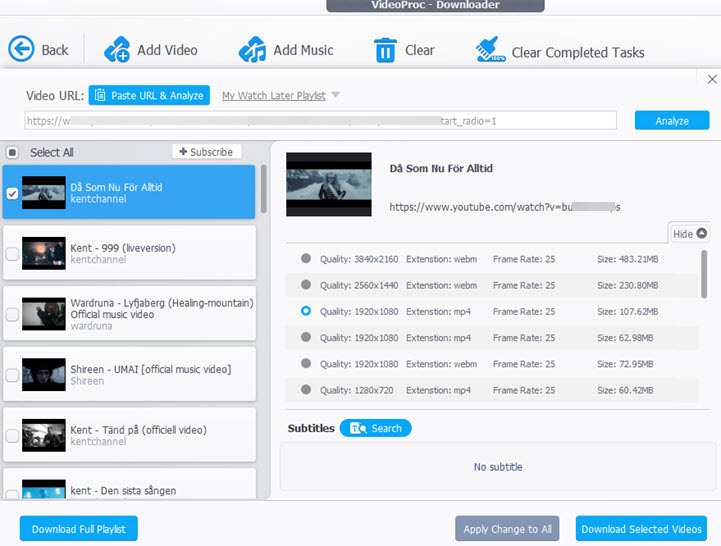Click the Add Music icon

pyautogui.click(x=252, y=49)
